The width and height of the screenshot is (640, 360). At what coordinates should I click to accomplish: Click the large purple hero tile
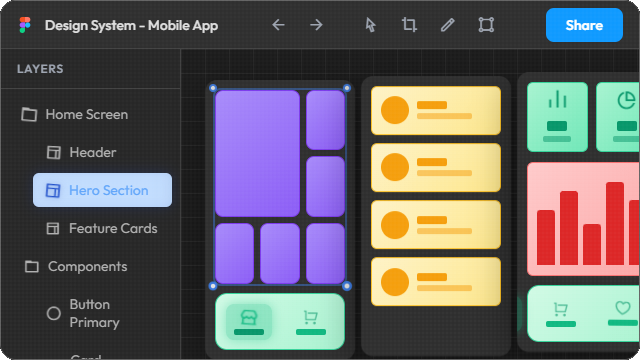pyautogui.click(x=258, y=153)
